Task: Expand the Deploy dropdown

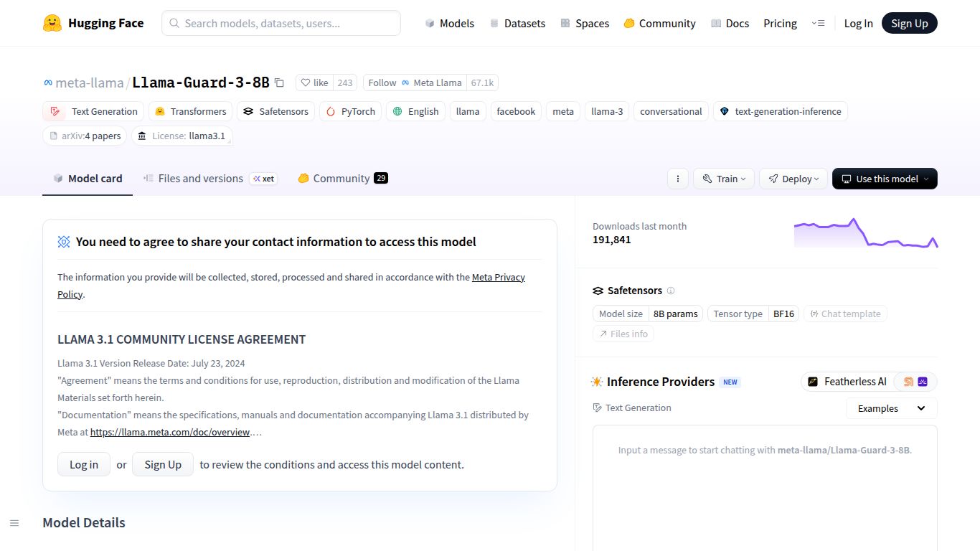Action: pyautogui.click(x=793, y=179)
